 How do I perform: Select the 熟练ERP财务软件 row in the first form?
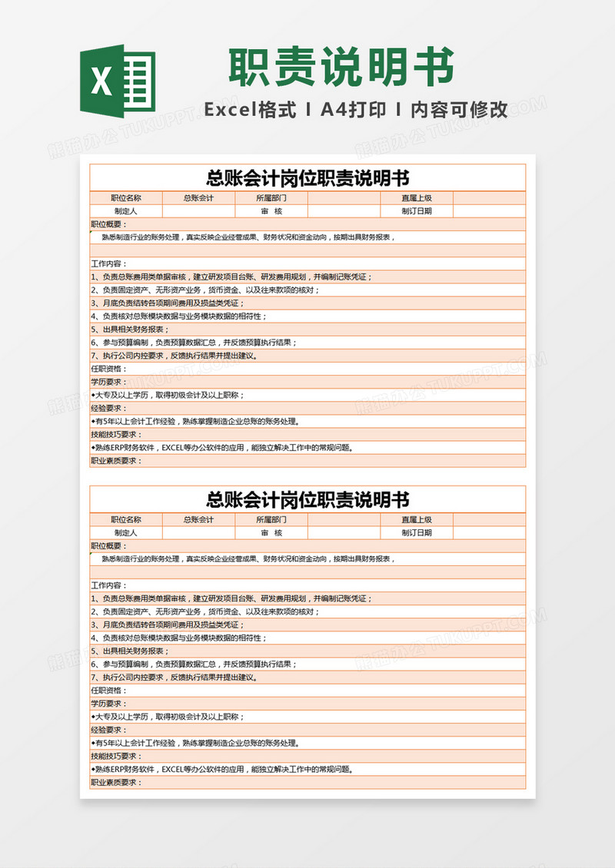307,448
